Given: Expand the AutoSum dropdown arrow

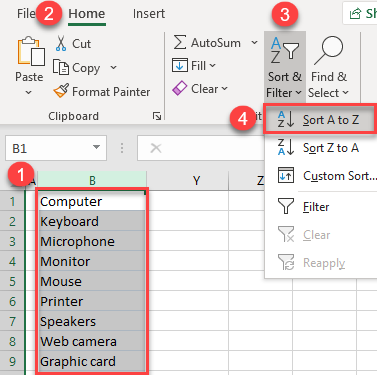Looking at the screenshot, I should tap(254, 43).
